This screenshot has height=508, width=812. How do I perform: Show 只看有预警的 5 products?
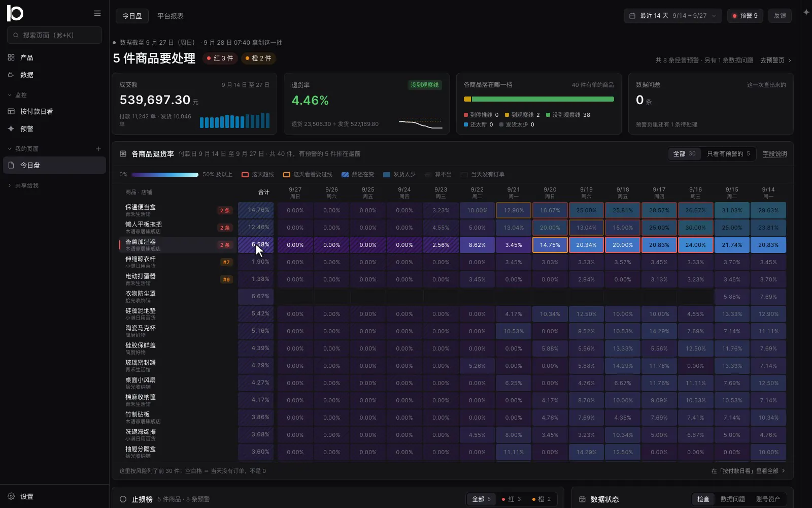pos(728,153)
